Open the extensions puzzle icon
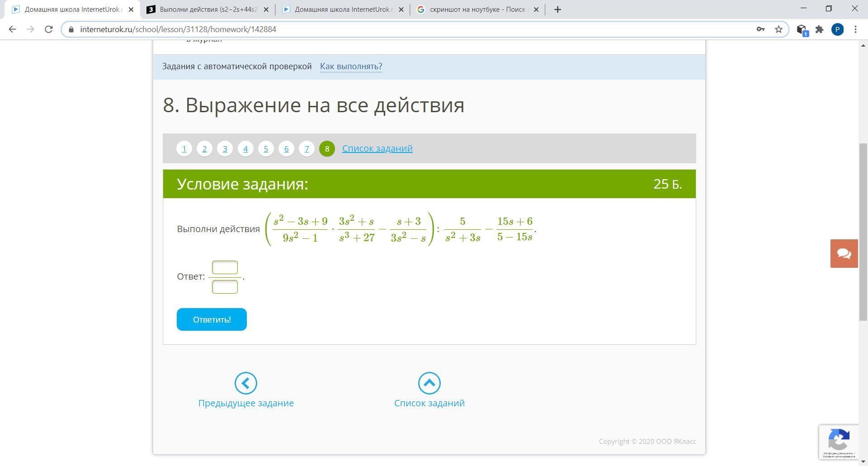Viewport: 868px width, 466px height. (x=819, y=29)
